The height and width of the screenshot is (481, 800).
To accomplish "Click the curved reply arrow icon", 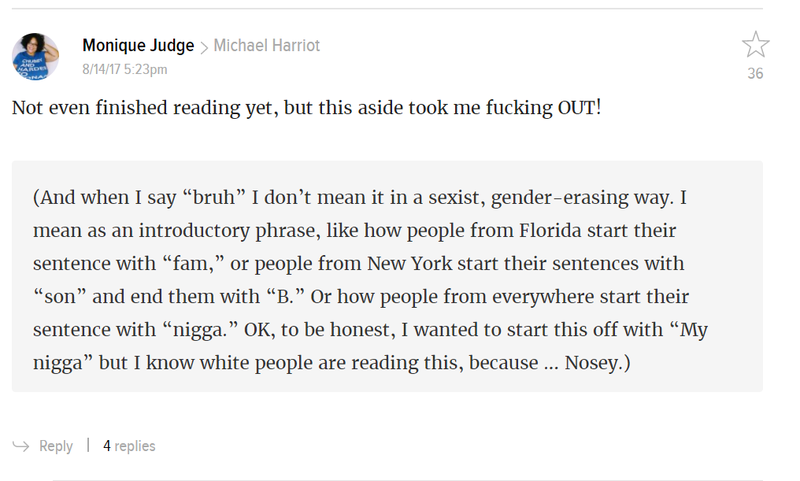I will (21, 446).
